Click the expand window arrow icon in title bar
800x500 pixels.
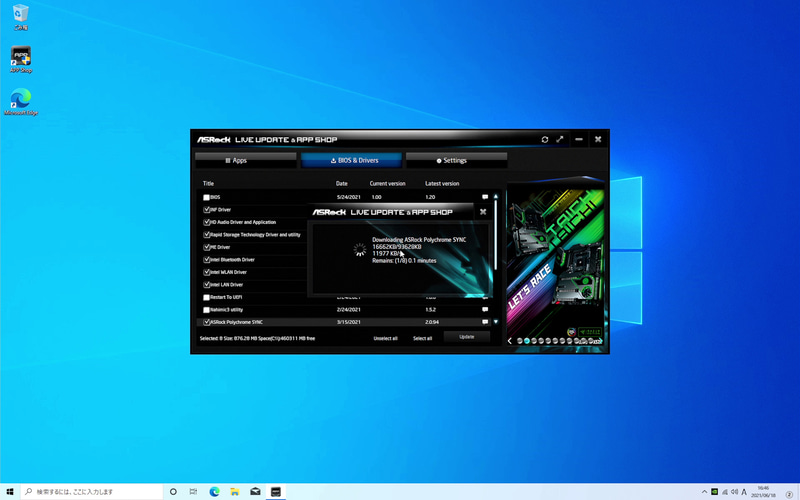coord(560,139)
